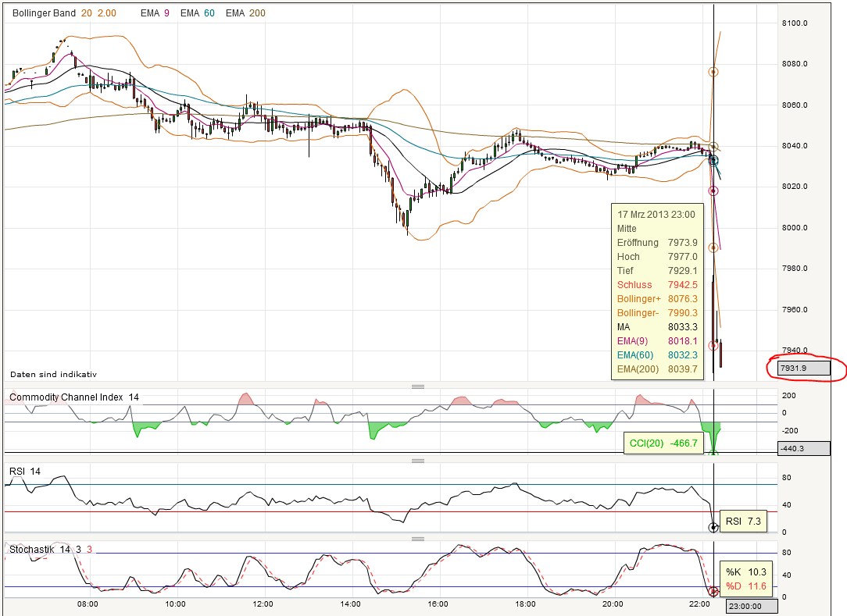Click the CCI axis value box -440.3

point(804,448)
